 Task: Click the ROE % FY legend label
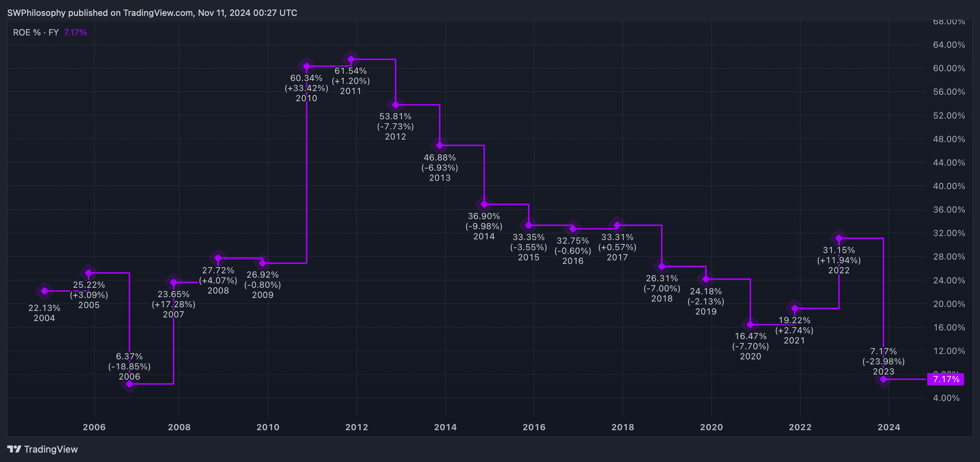coord(36,32)
